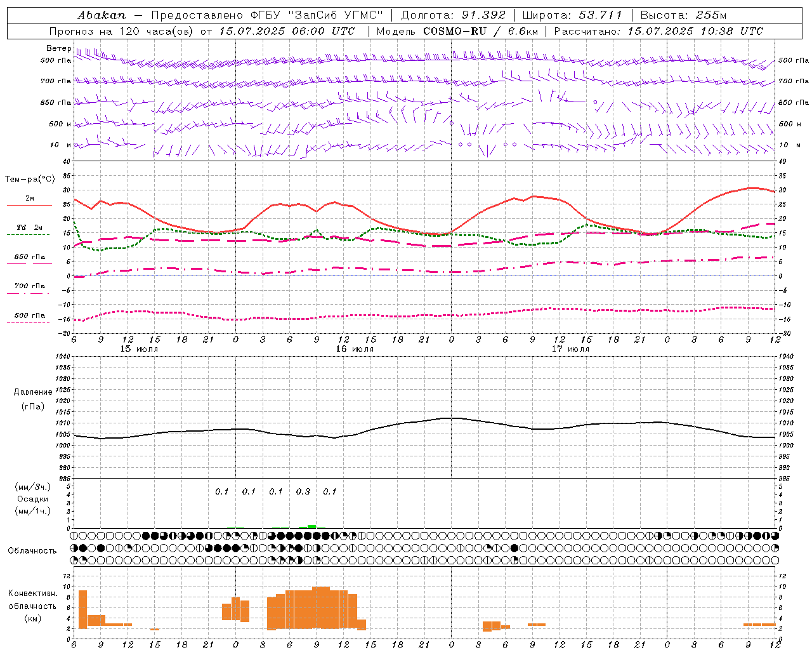Image resolution: width=812 pixels, height=650 pixels.
Task: Click the "Давление" pressure panel label
Action: coord(32,392)
